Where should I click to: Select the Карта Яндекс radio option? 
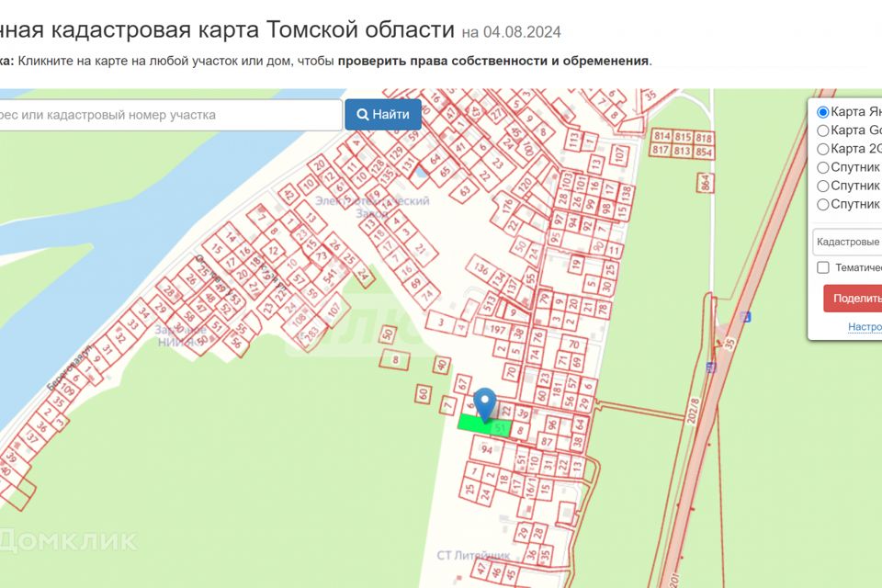(x=823, y=112)
